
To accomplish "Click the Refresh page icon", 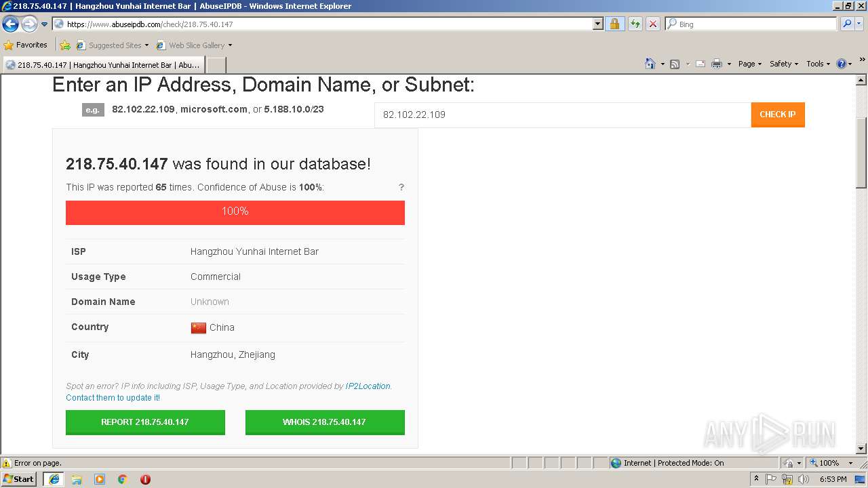I will tap(635, 24).
